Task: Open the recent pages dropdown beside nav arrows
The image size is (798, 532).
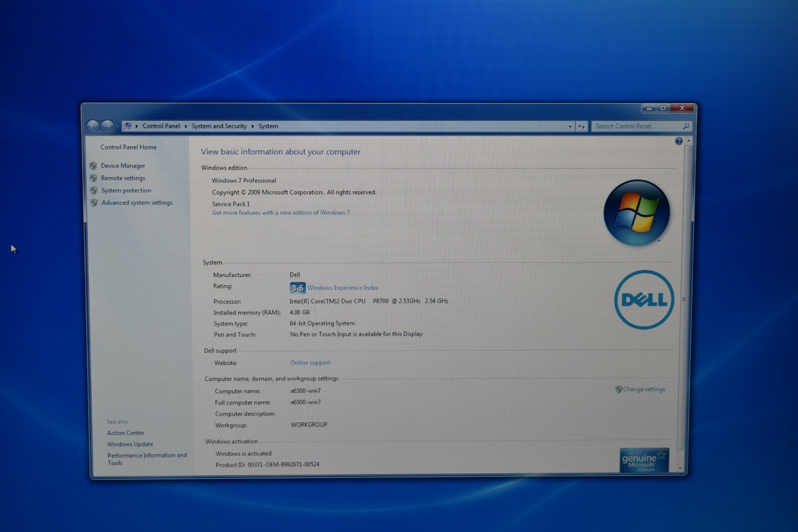Action: 118,127
